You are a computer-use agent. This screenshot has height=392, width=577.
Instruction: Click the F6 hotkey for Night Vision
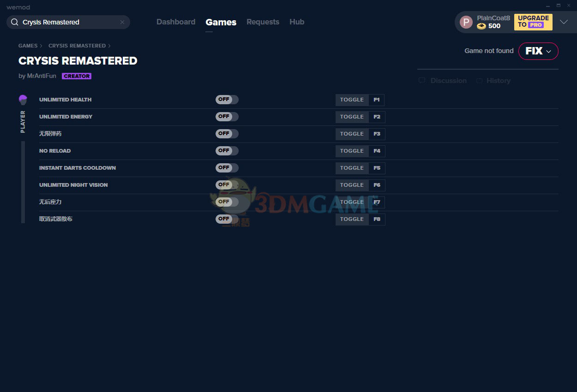(x=377, y=185)
